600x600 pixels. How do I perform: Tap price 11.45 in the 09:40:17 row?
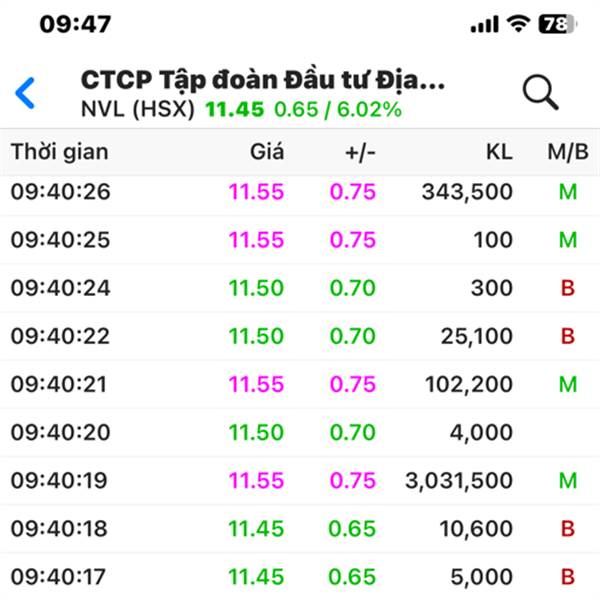point(256,577)
